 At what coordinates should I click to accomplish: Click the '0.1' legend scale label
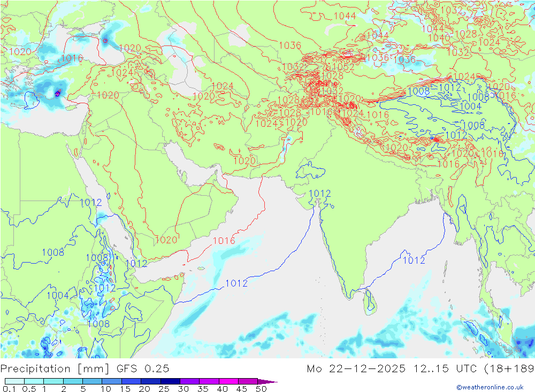[x=9, y=389]
